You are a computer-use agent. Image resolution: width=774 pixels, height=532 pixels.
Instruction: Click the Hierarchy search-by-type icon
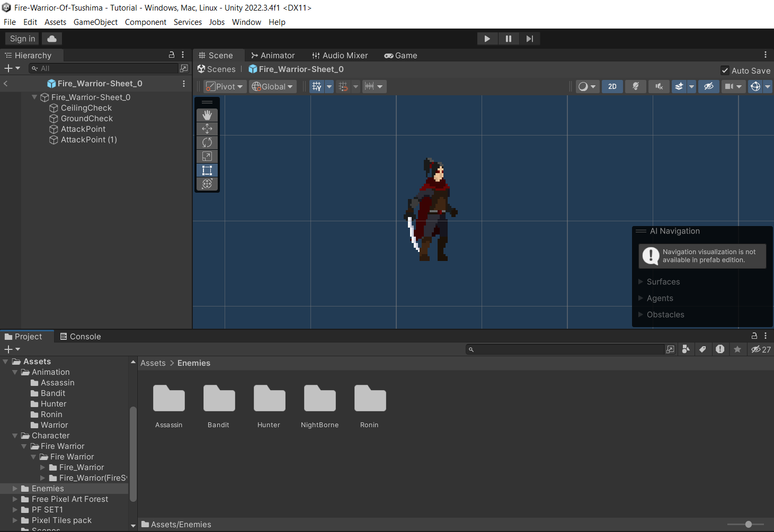(184, 68)
